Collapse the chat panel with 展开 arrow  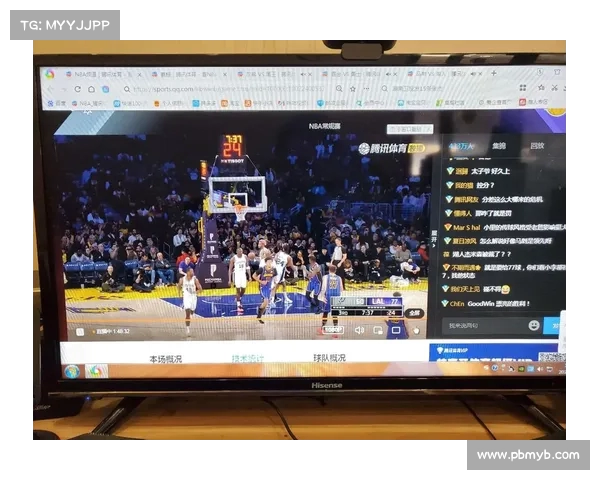pyautogui.click(x=434, y=238)
